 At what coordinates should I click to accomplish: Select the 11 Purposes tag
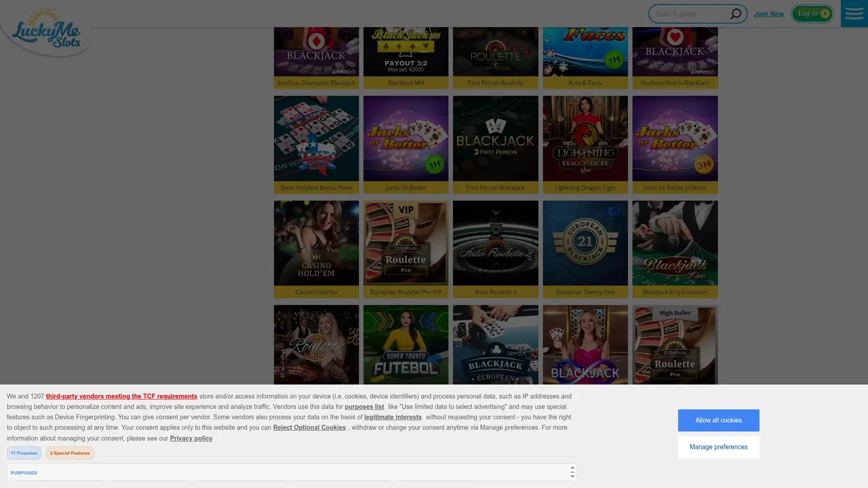24,453
